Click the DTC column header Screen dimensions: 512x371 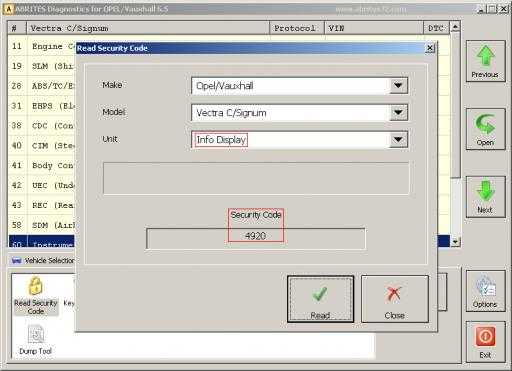click(x=436, y=28)
